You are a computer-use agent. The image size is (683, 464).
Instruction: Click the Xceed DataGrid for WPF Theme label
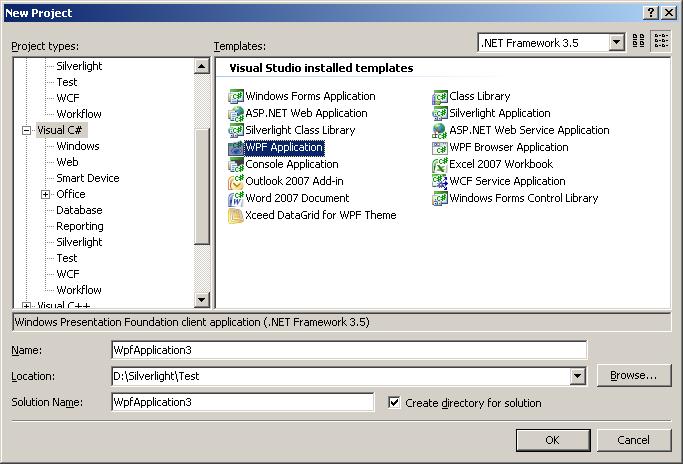coord(321,215)
